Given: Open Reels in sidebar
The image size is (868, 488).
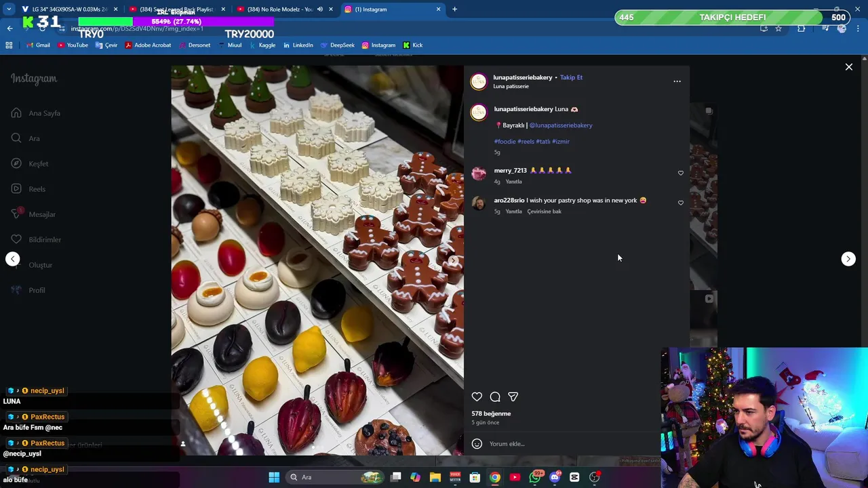Looking at the screenshot, I should pos(28,189).
